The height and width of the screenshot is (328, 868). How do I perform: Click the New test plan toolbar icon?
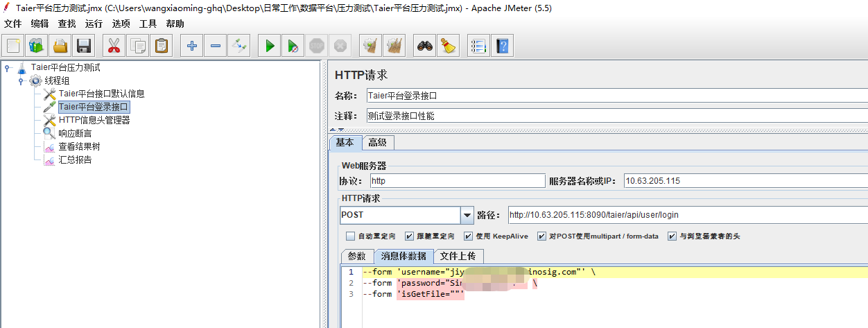[x=13, y=46]
